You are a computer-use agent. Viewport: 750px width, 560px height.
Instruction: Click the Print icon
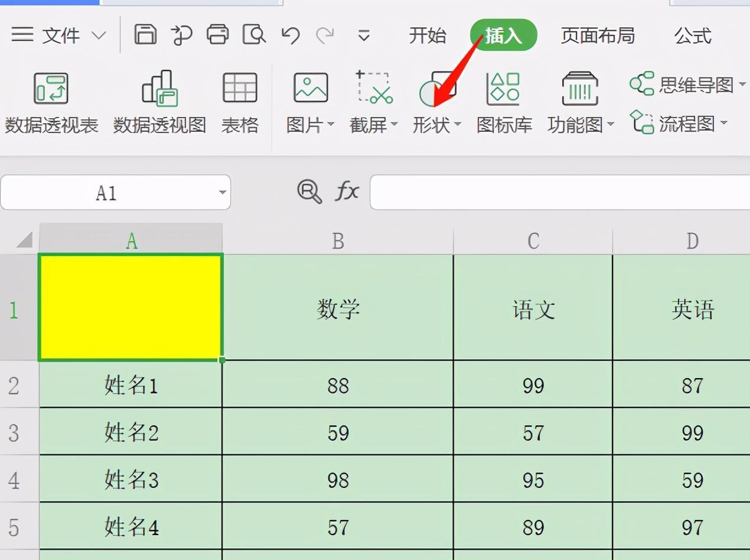click(217, 35)
